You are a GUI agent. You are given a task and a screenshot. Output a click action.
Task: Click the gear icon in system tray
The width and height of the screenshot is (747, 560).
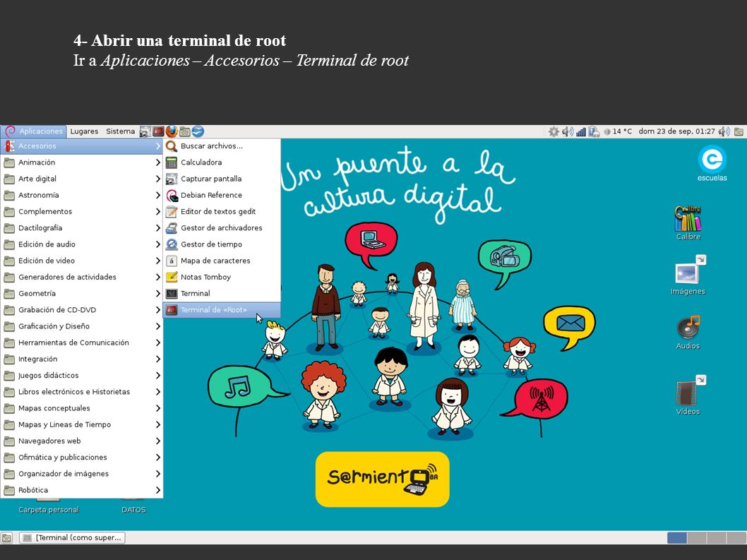click(554, 131)
